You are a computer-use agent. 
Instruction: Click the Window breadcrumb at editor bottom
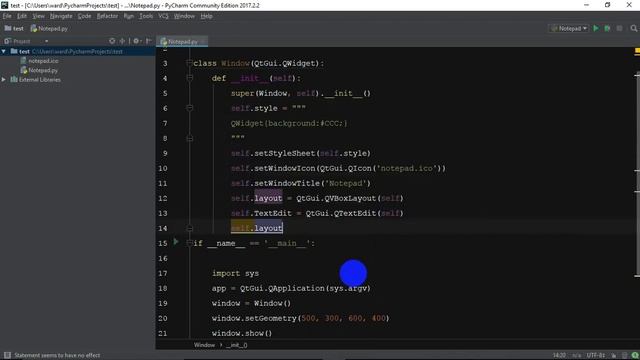(204, 345)
